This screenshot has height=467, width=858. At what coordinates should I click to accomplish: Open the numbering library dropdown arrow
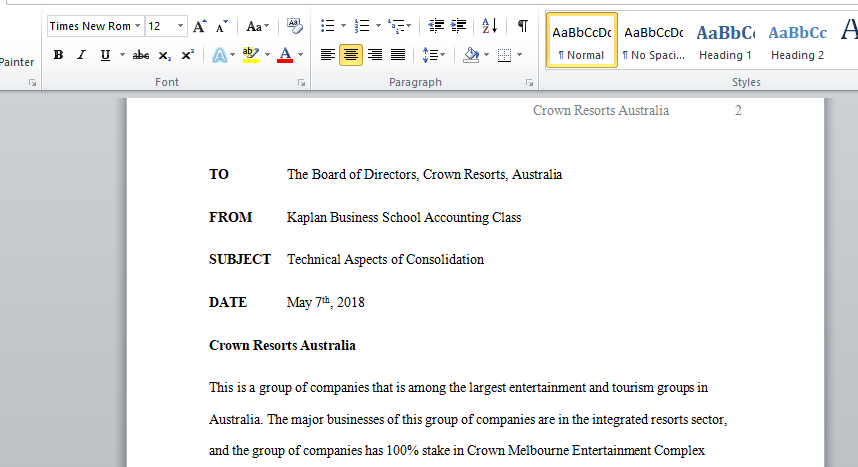tap(378, 26)
